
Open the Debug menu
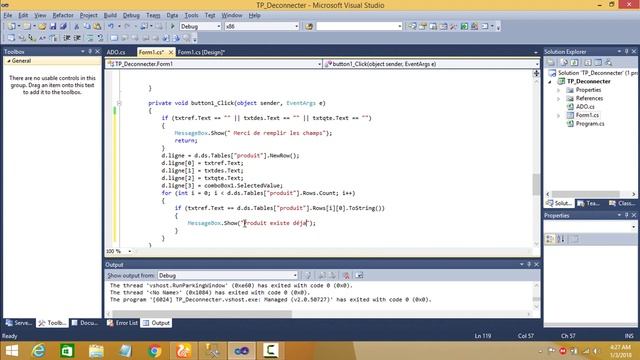[x=131, y=16]
